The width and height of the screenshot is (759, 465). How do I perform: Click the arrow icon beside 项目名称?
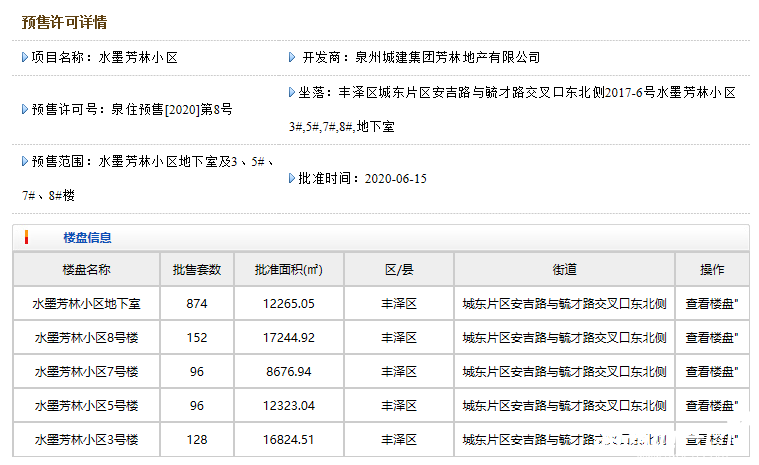pos(25,58)
